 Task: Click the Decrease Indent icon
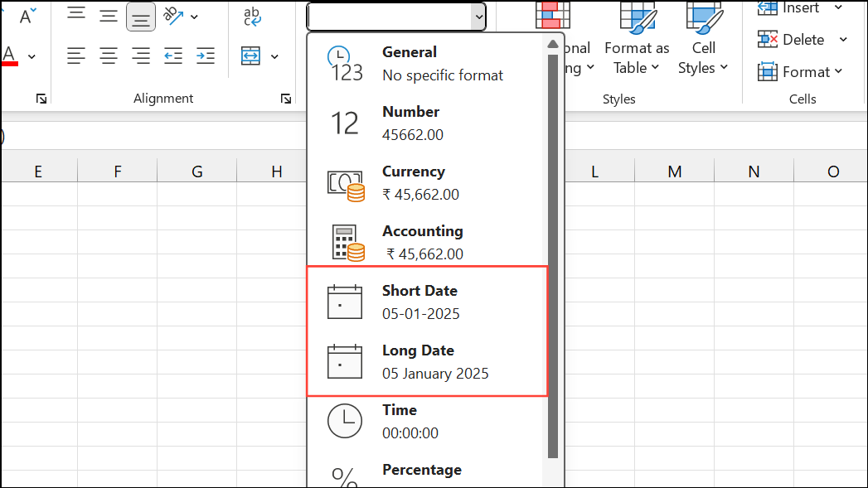[x=172, y=56]
